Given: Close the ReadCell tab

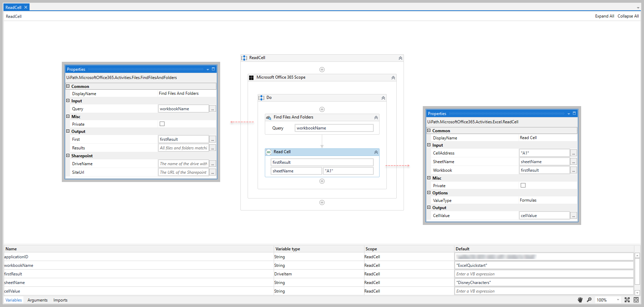Looking at the screenshot, I should [x=26, y=7].
